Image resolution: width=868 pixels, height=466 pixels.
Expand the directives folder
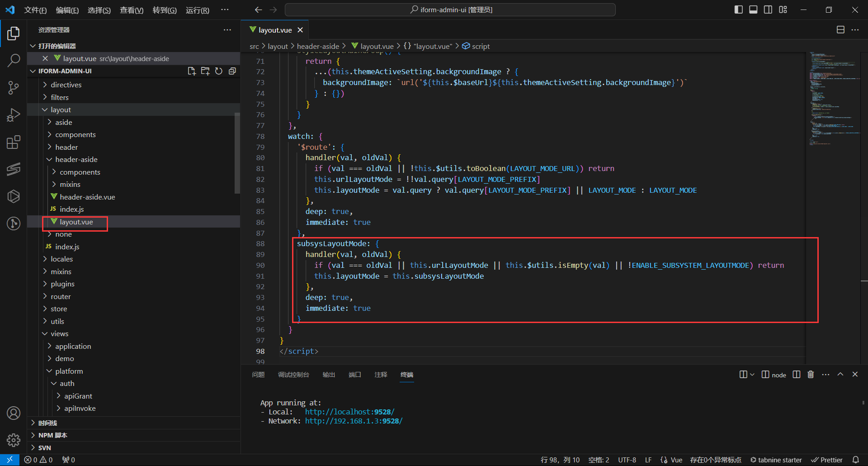pos(66,85)
